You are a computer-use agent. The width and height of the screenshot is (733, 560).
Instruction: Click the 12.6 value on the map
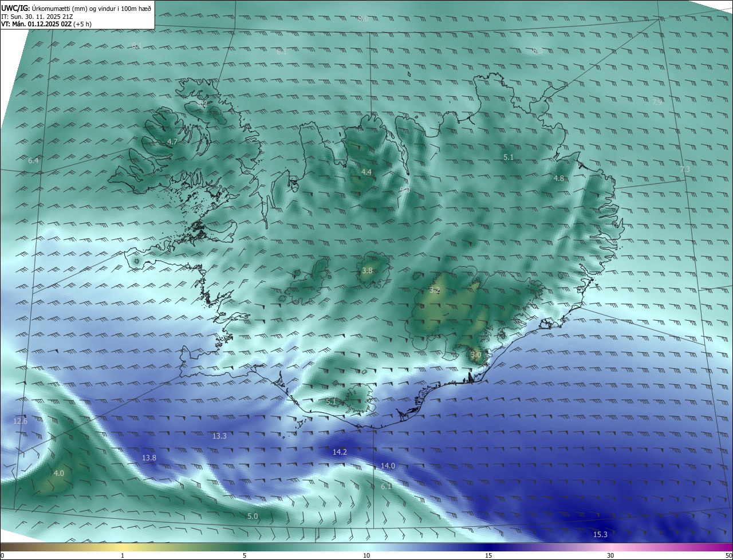click(x=20, y=421)
